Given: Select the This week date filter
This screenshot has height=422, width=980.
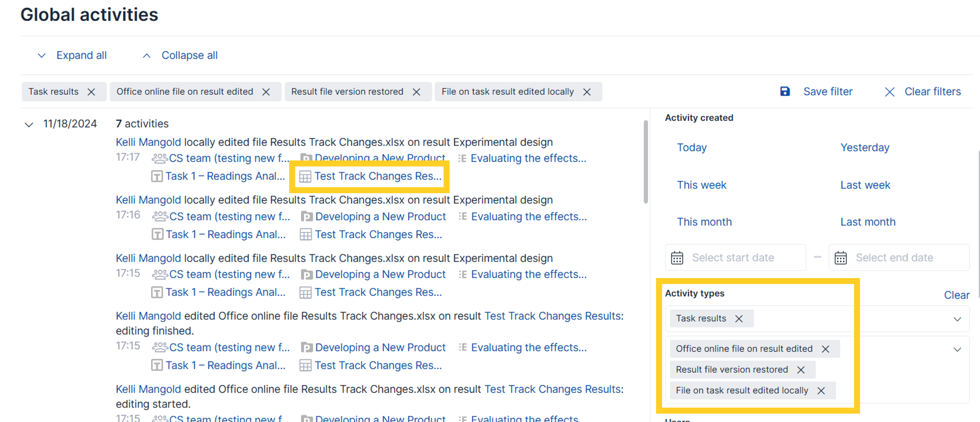Looking at the screenshot, I should point(701,185).
